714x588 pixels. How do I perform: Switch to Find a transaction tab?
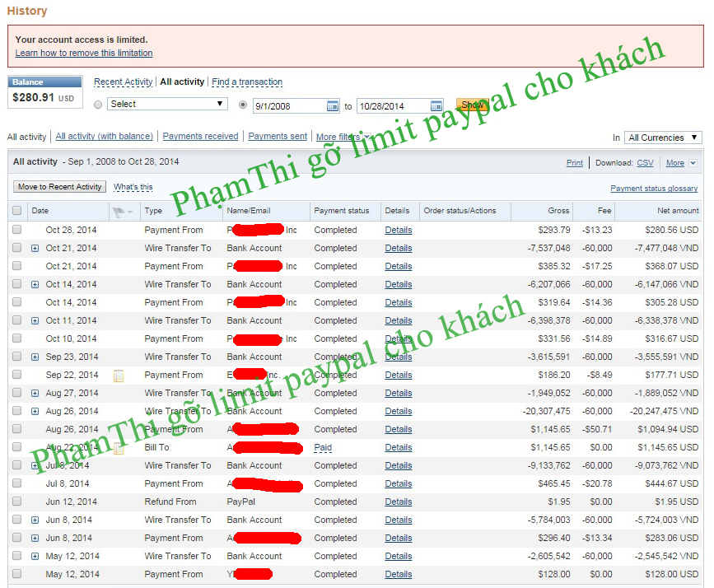[247, 82]
